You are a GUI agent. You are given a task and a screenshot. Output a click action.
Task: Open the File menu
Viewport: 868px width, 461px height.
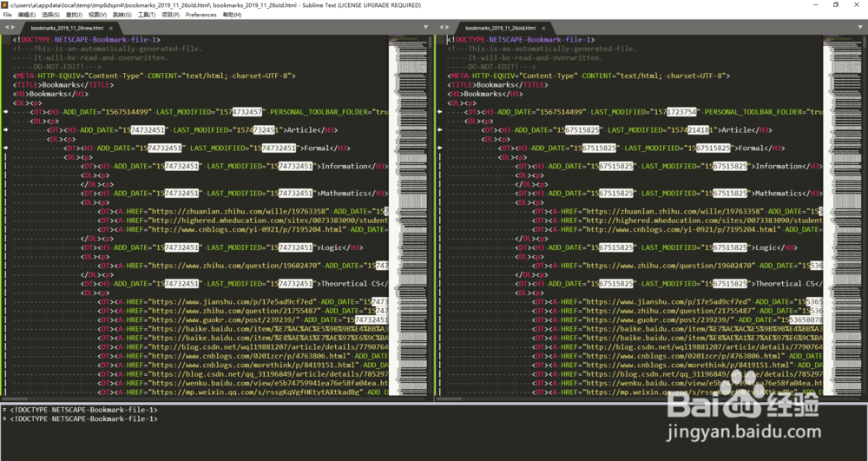point(7,15)
